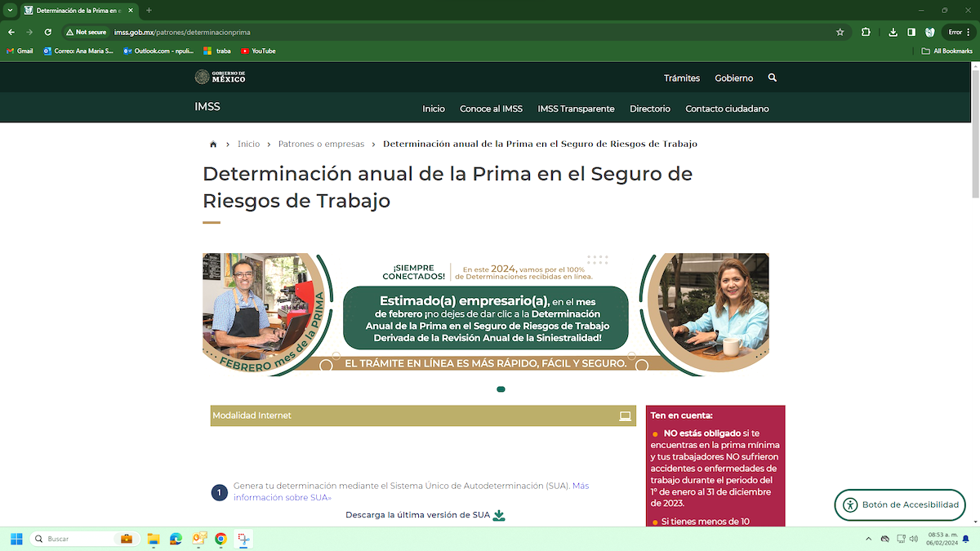The image size is (980, 551).
Task: Click the home icon in breadcrumb
Action: click(213, 144)
